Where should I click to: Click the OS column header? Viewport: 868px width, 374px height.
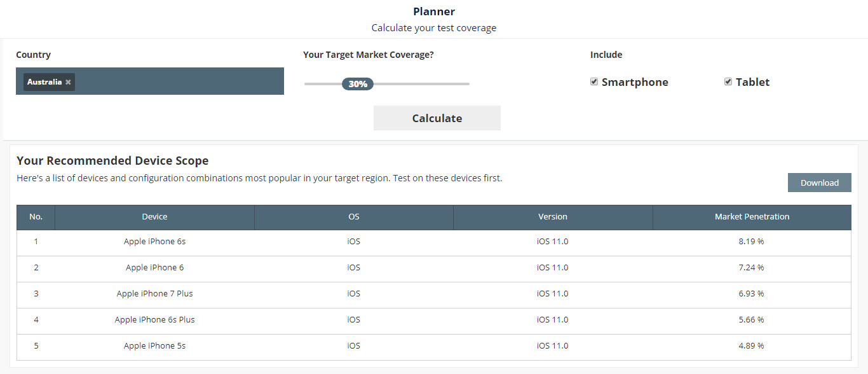[354, 217]
